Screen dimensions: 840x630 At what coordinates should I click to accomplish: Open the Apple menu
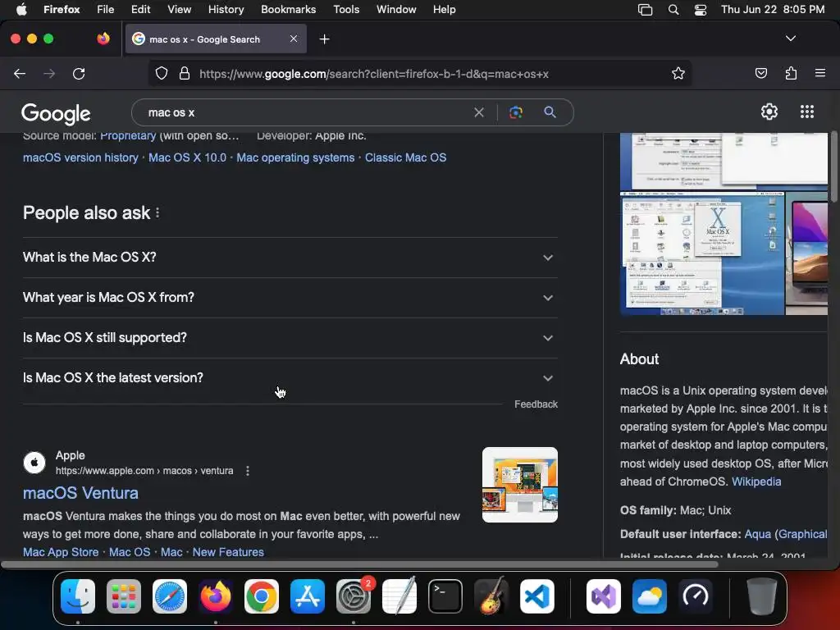coord(21,9)
